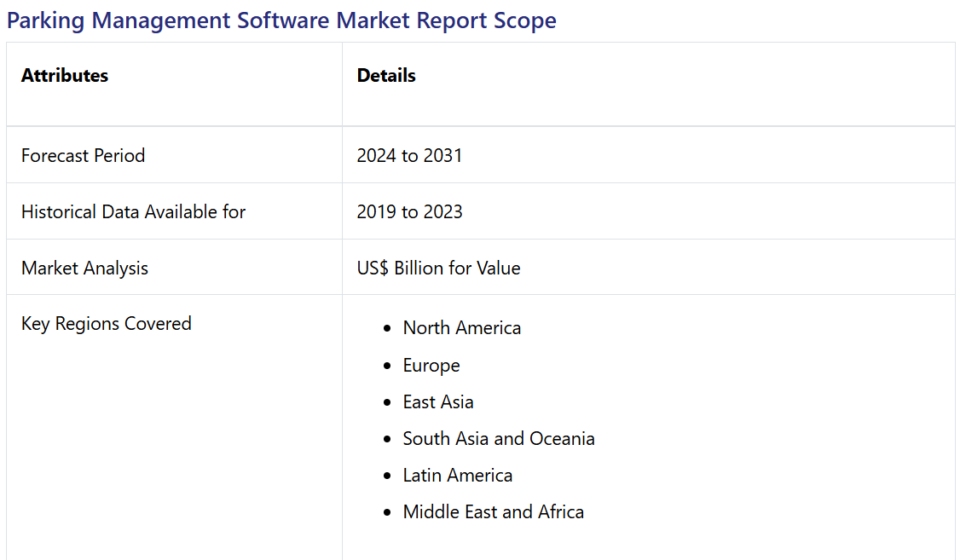Click East Asia list item

438,401
